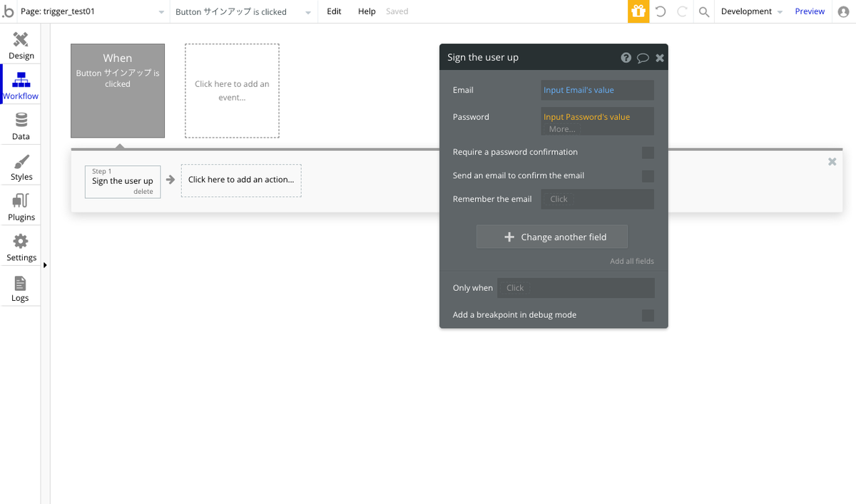Open the search magnifier tool
This screenshot has height=504, width=856.
(x=704, y=11)
